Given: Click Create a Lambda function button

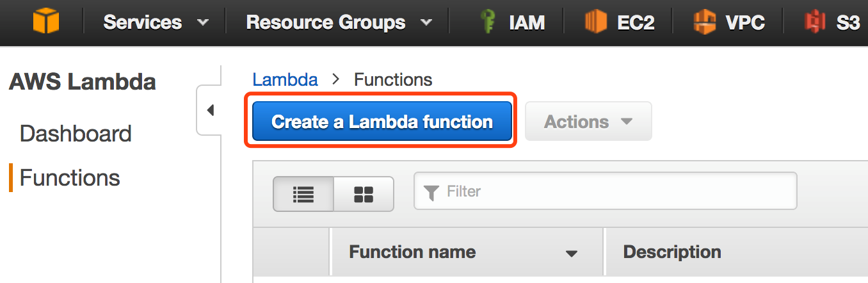Looking at the screenshot, I should [x=382, y=122].
